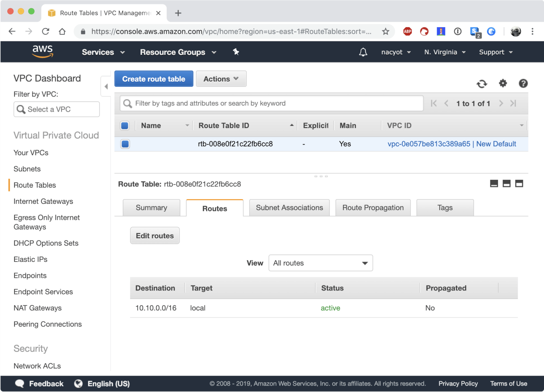Image resolution: width=544 pixels, height=392 pixels.
Task: Refresh the route tables list
Action: (482, 84)
